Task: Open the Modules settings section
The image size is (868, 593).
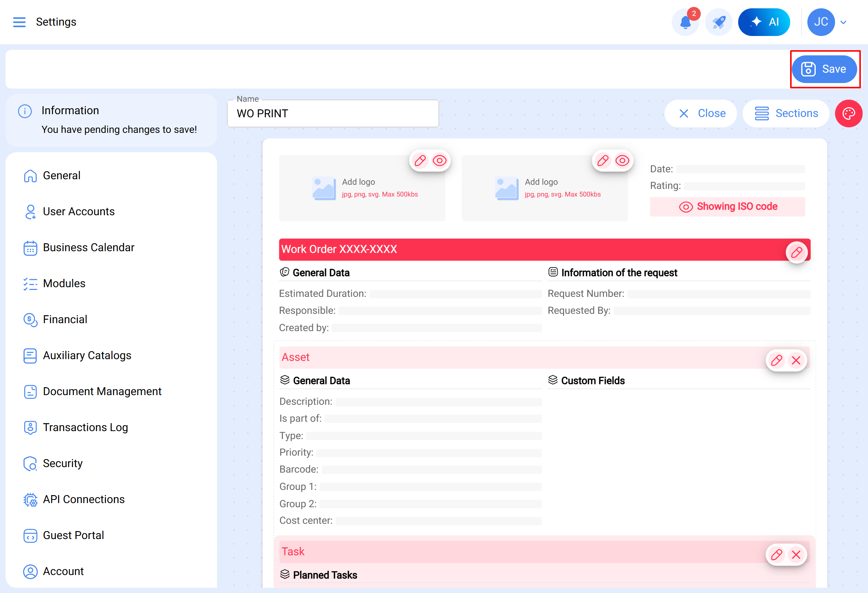Action: [x=64, y=283]
